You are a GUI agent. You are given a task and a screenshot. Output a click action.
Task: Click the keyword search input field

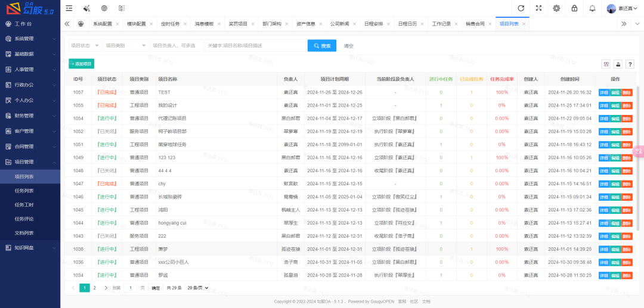pos(255,46)
